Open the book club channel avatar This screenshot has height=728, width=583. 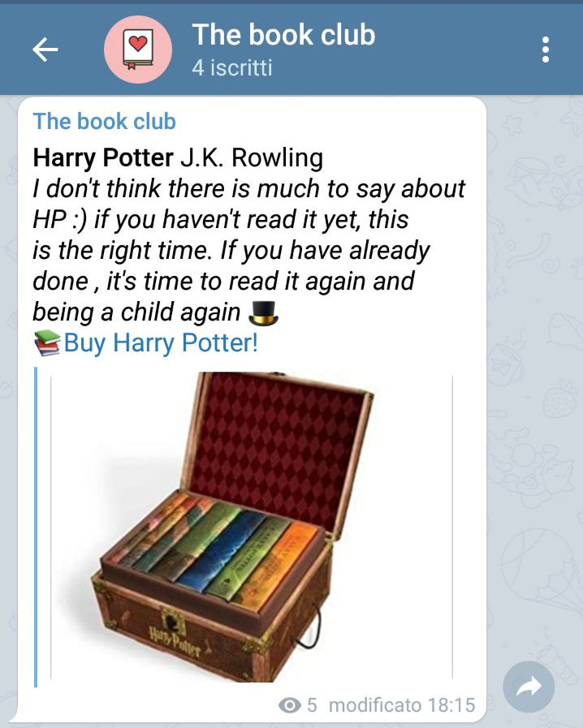point(138,50)
